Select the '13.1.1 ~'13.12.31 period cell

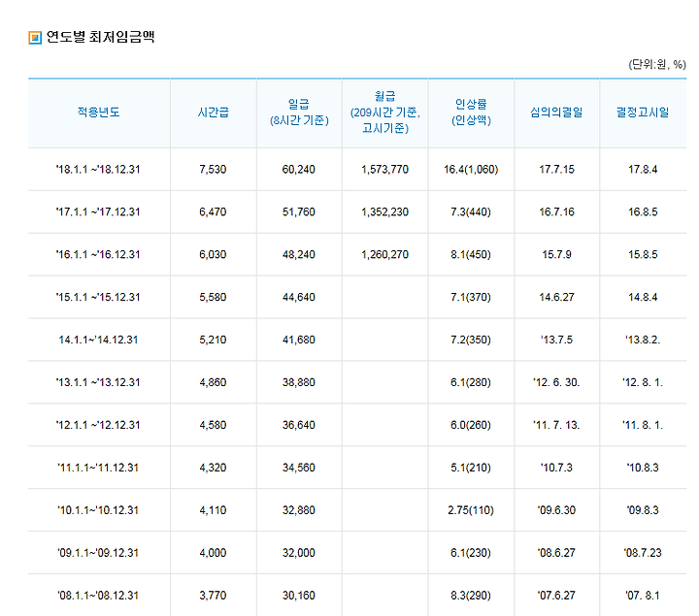(98, 382)
